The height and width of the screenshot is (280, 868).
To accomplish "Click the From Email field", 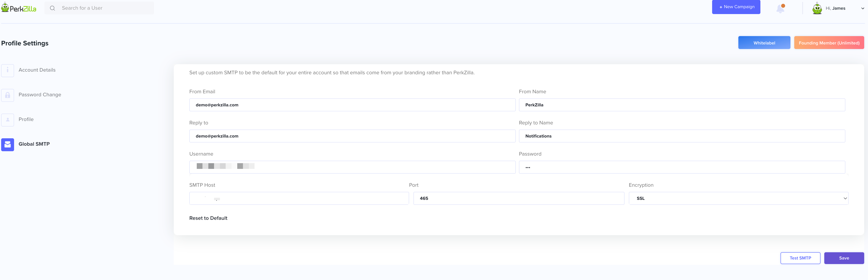I will (352, 105).
